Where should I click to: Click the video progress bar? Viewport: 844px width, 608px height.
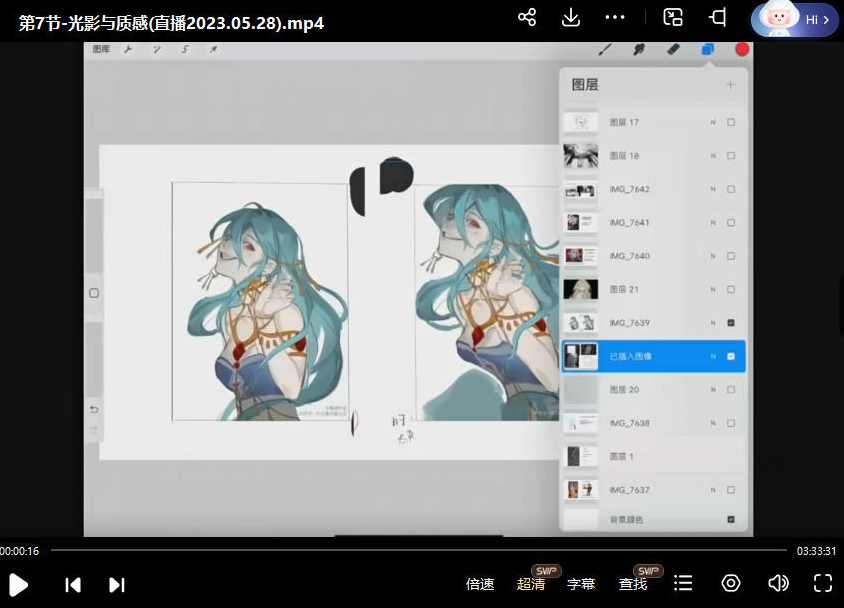(422, 549)
